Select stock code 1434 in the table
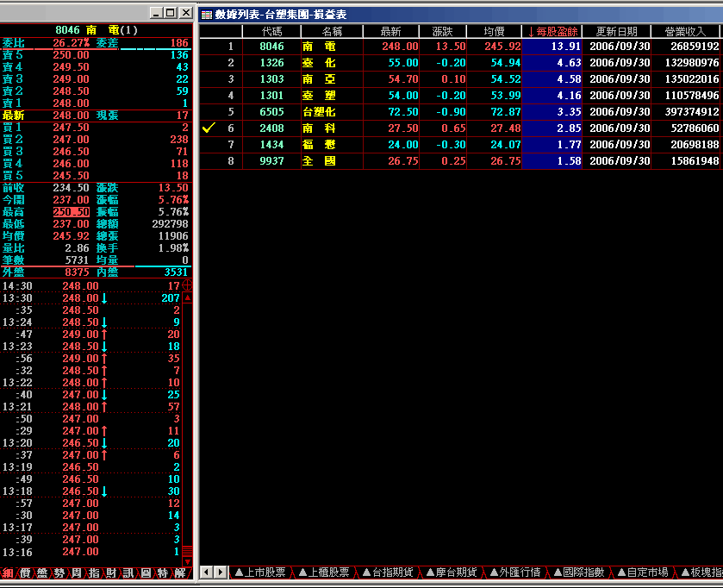Viewport: 723px width, 588px height. (x=271, y=145)
